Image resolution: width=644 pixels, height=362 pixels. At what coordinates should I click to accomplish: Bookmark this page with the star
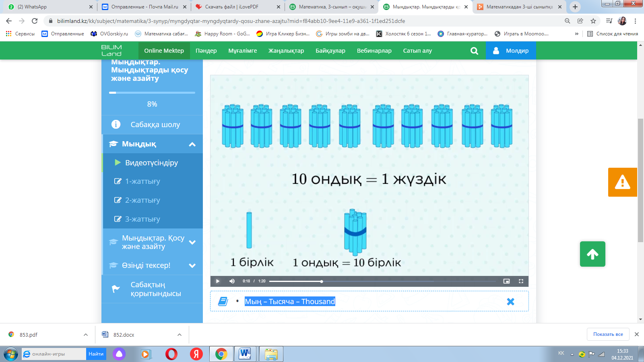(593, 21)
